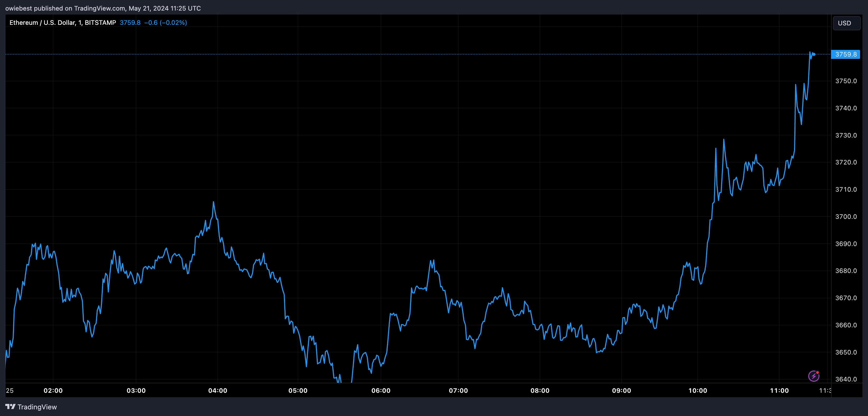Select the current price label 3759.8

tap(846, 54)
